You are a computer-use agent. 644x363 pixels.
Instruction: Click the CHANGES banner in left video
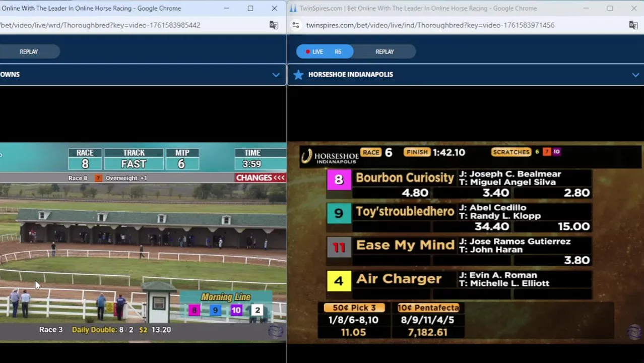tap(261, 177)
